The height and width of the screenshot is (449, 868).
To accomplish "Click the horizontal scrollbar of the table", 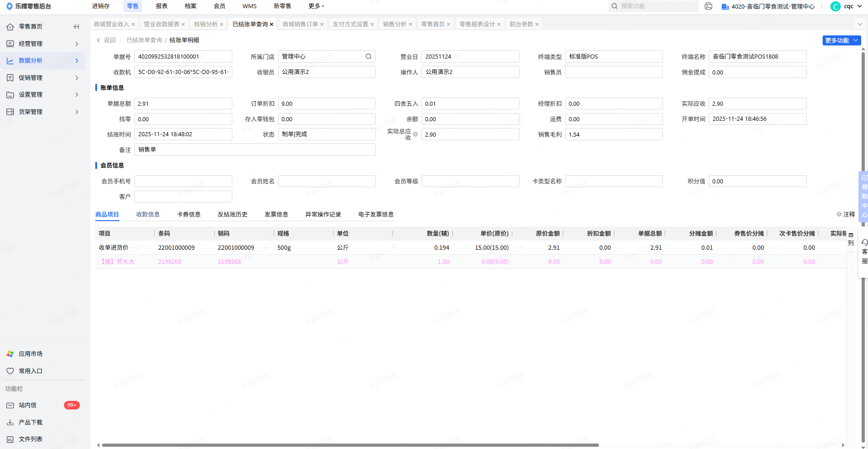I will (350, 445).
